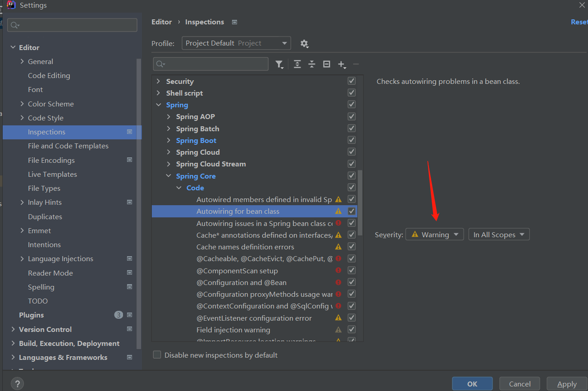Screen dimensions: 588x391
Task: Click the project icon next to Spelling
Action: tap(130, 287)
